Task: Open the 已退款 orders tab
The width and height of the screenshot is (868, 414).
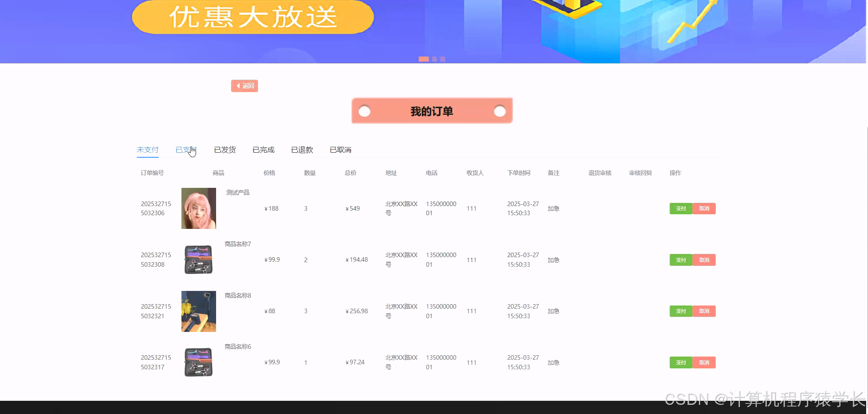Action: point(301,150)
